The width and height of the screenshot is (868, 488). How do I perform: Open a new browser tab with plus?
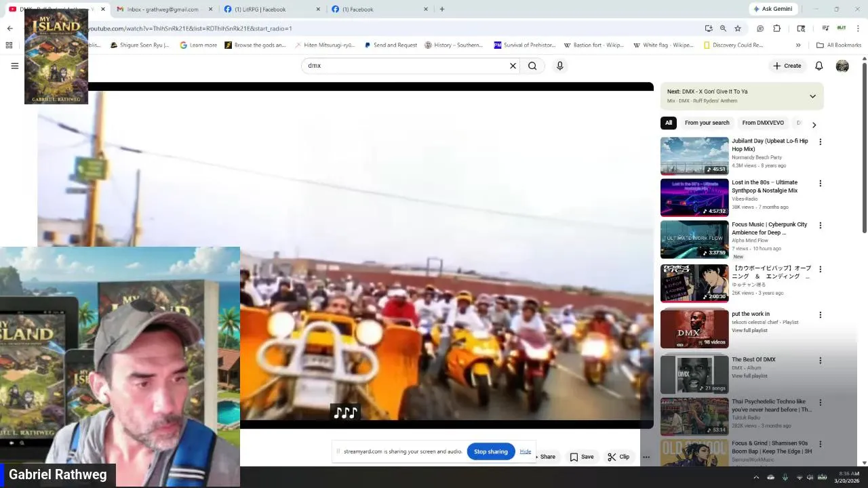click(441, 9)
